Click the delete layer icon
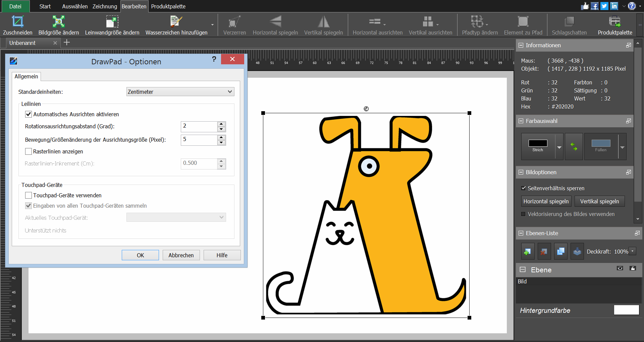This screenshot has height=342, width=644. tap(544, 252)
